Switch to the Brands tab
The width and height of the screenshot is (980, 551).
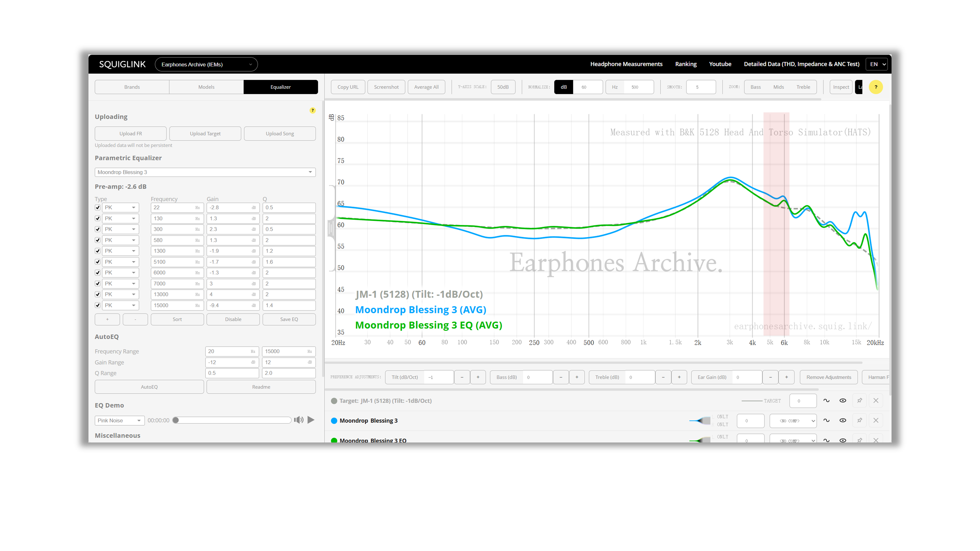click(x=132, y=87)
